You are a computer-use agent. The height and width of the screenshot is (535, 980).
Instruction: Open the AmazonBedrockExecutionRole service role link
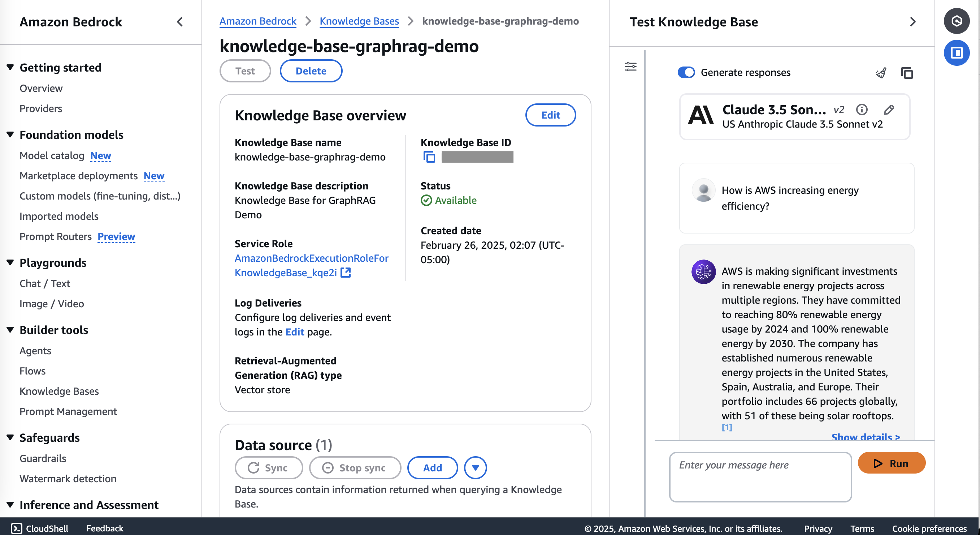coord(311,265)
